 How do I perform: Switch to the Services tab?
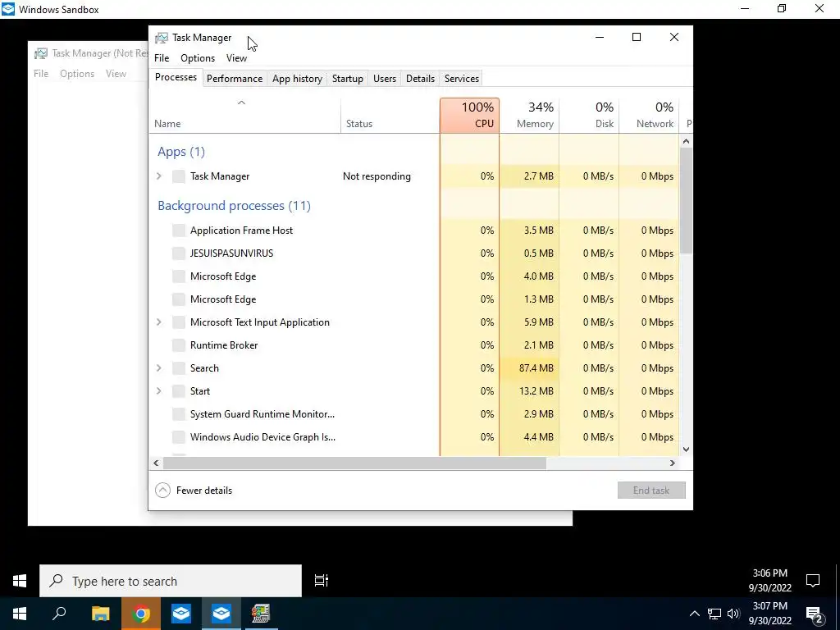coord(462,79)
